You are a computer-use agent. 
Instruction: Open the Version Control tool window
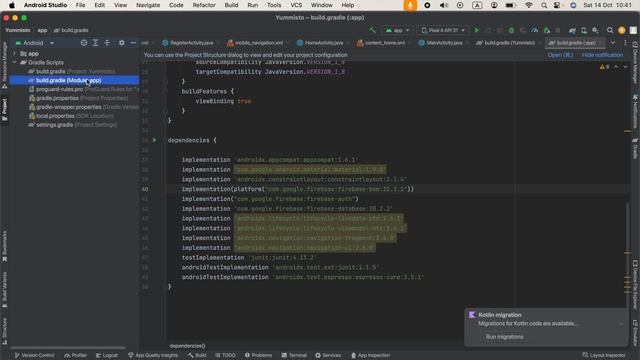pos(34,355)
